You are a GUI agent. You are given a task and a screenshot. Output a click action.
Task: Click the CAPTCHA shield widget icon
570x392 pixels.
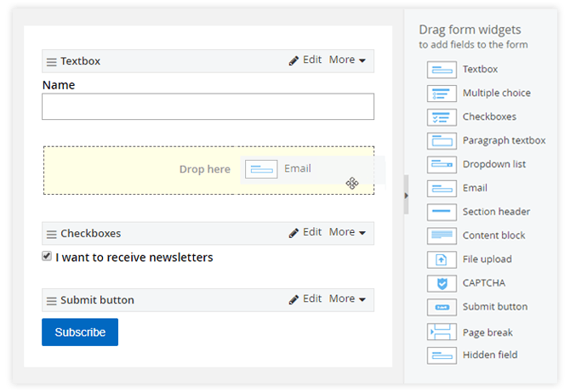point(442,283)
